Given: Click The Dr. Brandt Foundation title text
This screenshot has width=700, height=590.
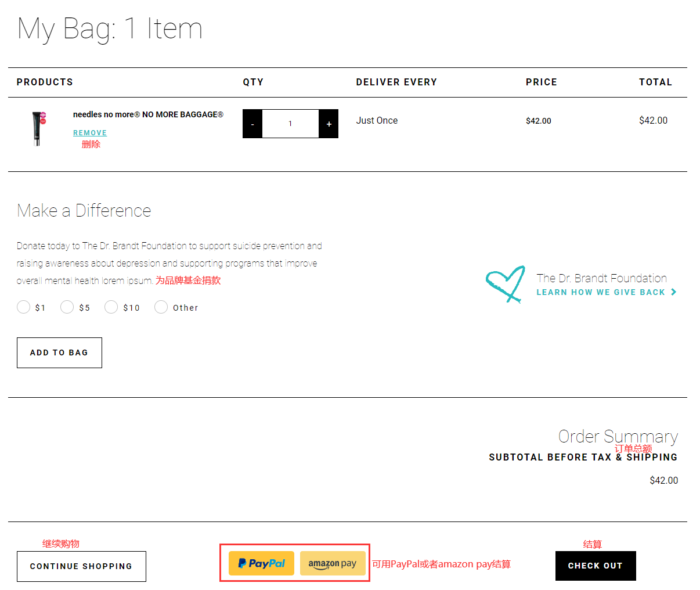Looking at the screenshot, I should pos(601,278).
